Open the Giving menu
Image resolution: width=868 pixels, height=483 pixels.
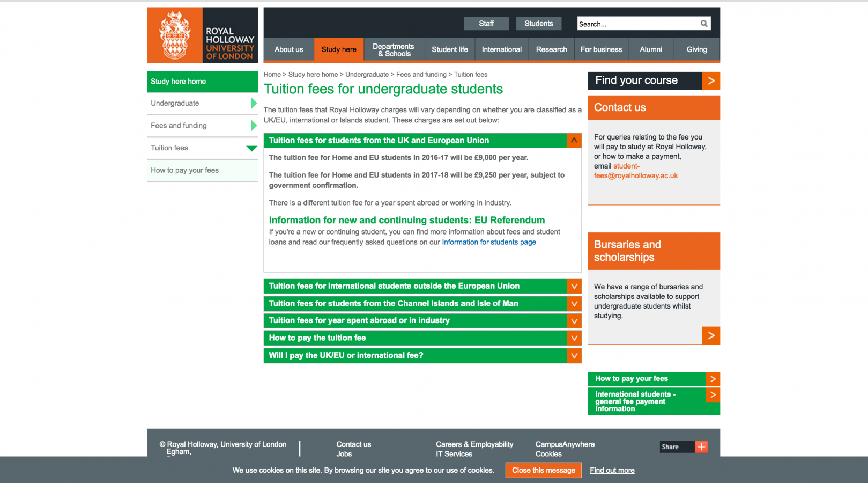pos(697,49)
